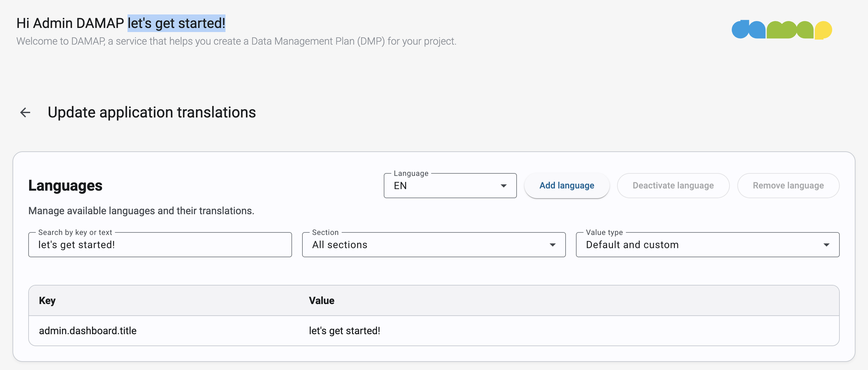Click the Welcome to DAMAP subtitle text
The width and height of the screenshot is (868, 370).
click(x=236, y=41)
